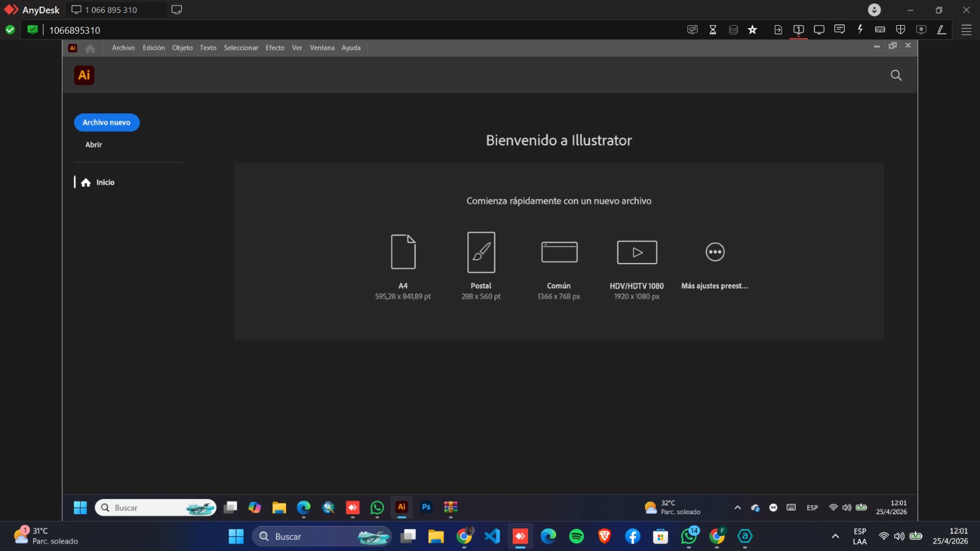980x551 pixels.
Task: Open AnyDesk hamburger main menu
Action: [x=967, y=30]
